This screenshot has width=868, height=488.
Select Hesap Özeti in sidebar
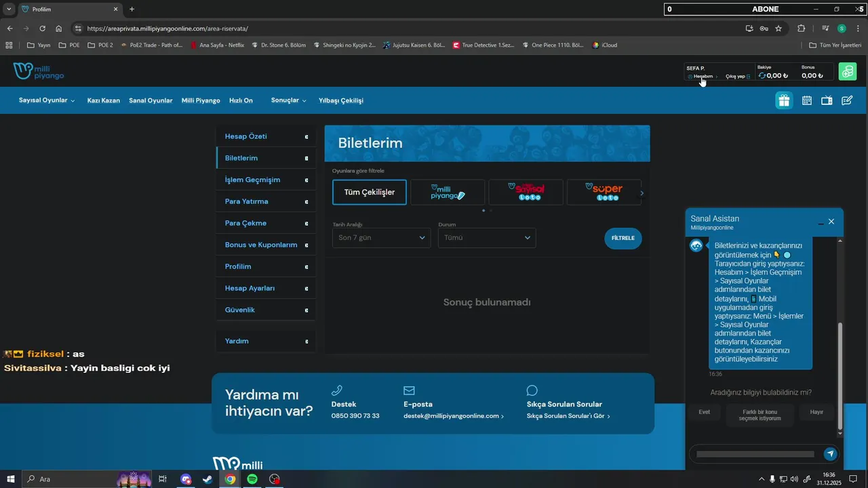(x=266, y=136)
